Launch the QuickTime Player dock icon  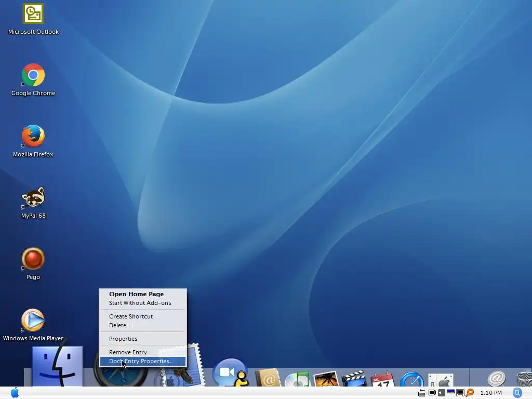tap(412, 379)
